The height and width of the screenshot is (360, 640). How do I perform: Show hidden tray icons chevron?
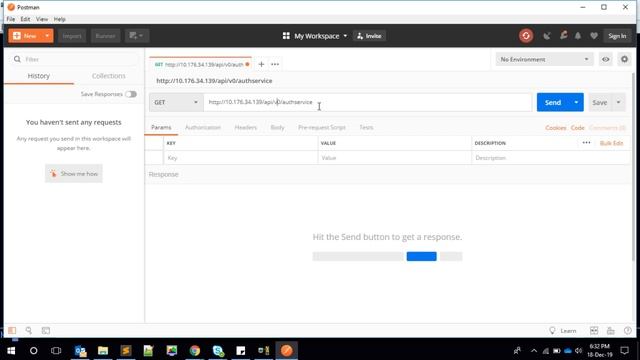534,351
